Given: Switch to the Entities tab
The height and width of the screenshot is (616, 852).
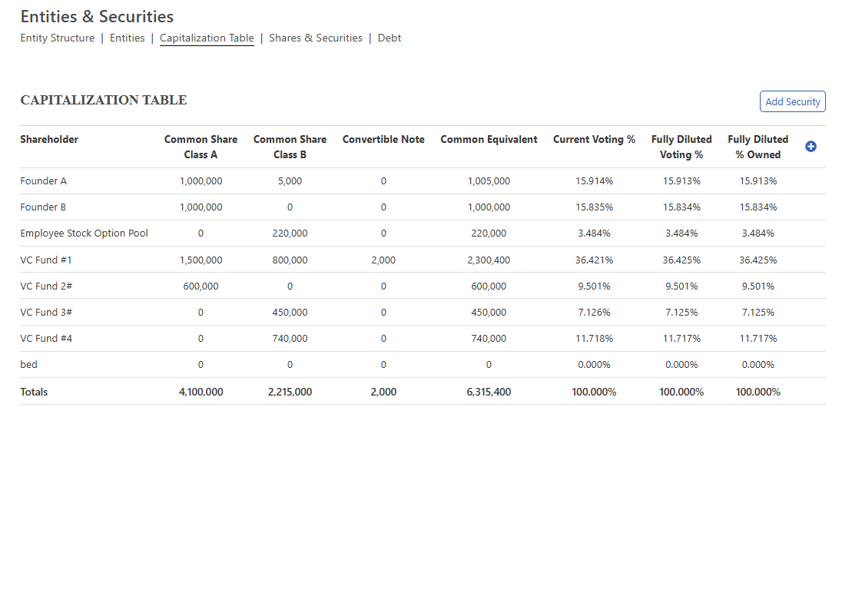Looking at the screenshot, I should tap(127, 38).
